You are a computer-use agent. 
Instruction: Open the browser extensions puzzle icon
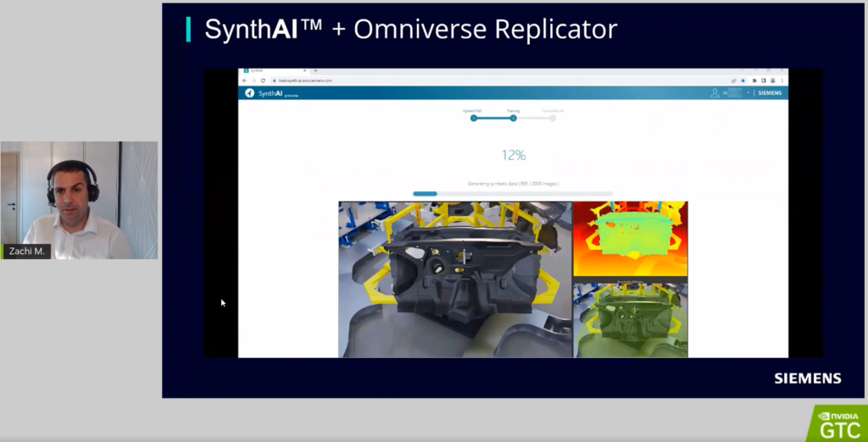click(754, 80)
